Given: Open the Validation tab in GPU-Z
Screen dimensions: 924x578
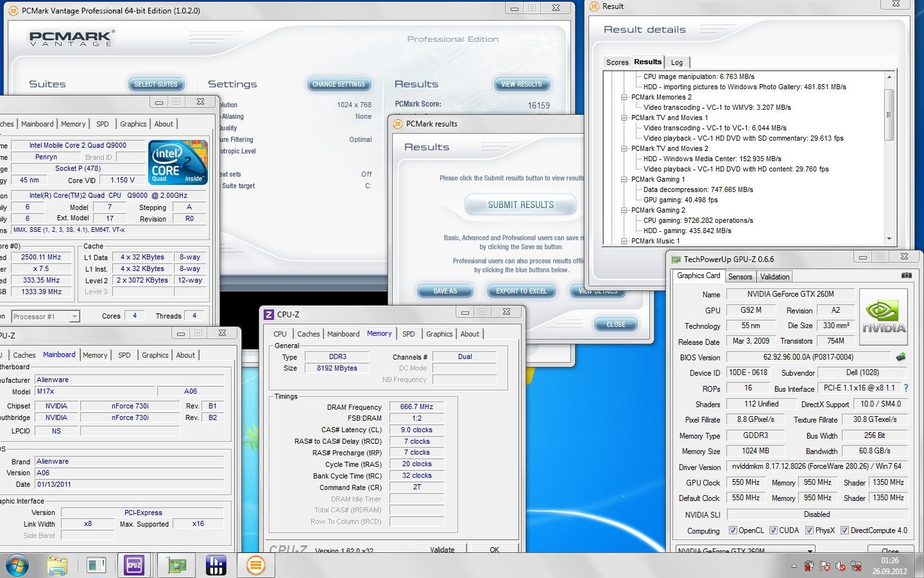Looking at the screenshot, I should coord(774,277).
